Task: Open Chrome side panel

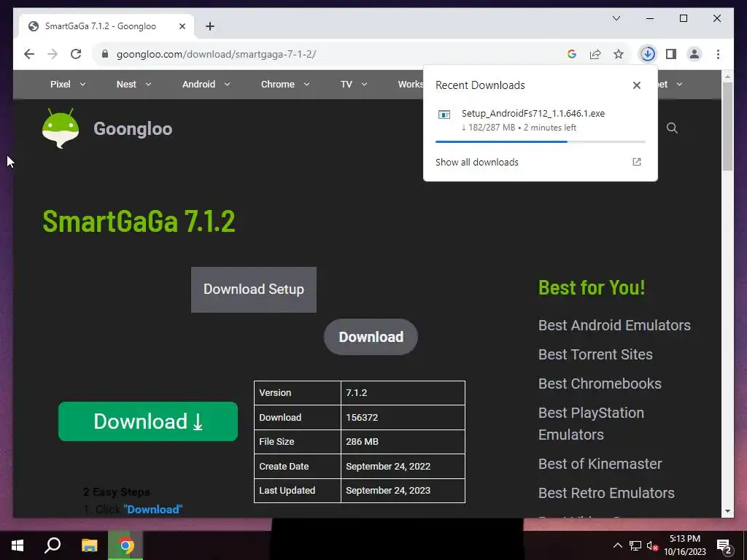Action: (671, 54)
